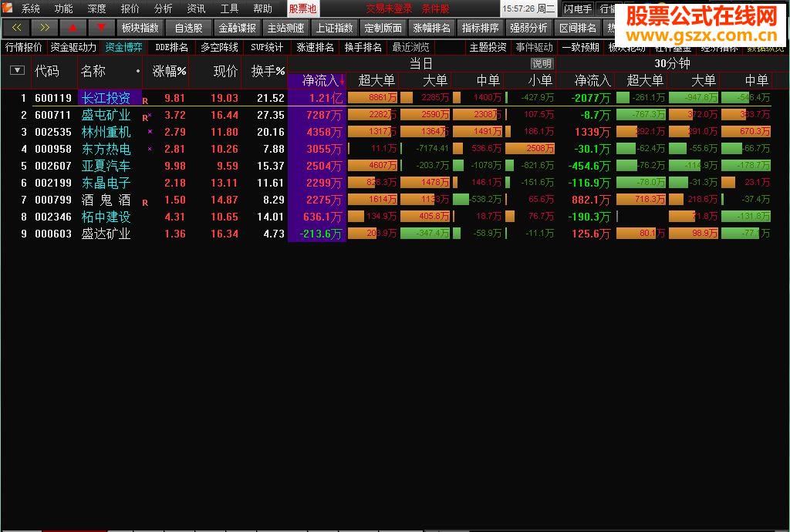
Task: Click the R marker beside 长江投资
Action: (145, 101)
